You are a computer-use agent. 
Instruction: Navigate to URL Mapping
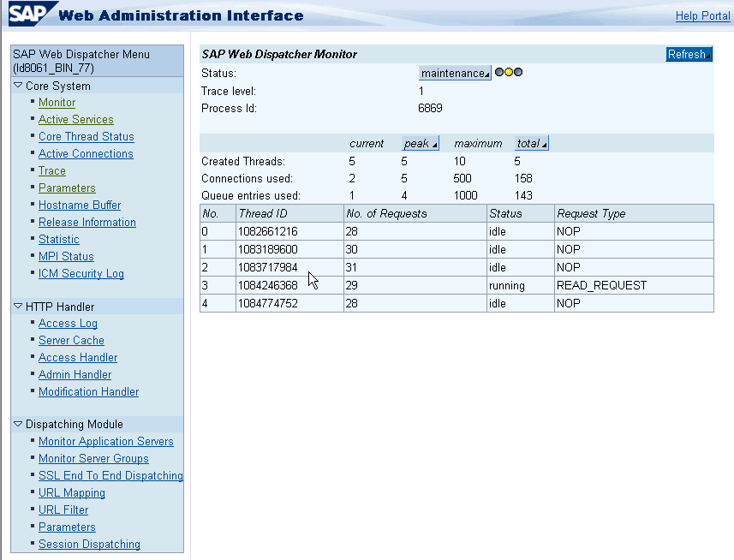(x=72, y=493)
